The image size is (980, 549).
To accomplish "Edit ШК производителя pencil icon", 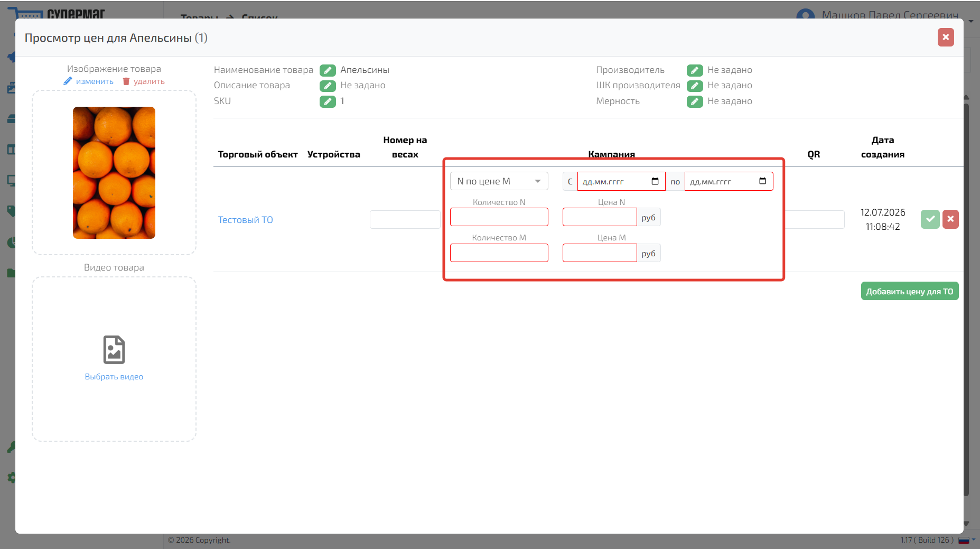I will tap(695, 86).
